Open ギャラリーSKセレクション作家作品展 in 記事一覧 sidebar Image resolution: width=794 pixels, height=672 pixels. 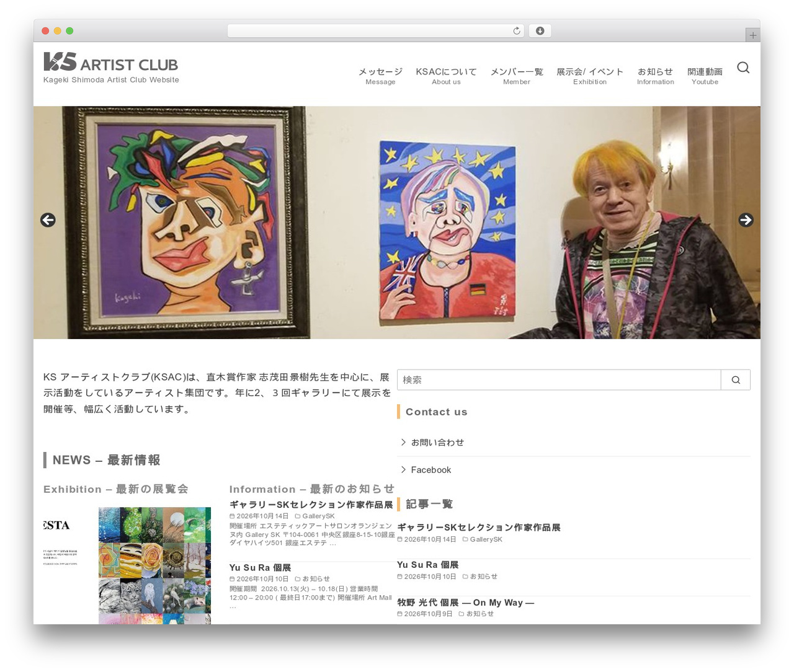coord(478,528)
